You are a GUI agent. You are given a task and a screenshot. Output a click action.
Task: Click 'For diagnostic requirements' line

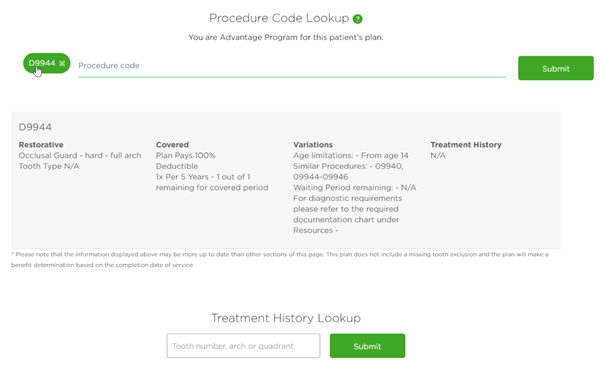tap(348, 198)
